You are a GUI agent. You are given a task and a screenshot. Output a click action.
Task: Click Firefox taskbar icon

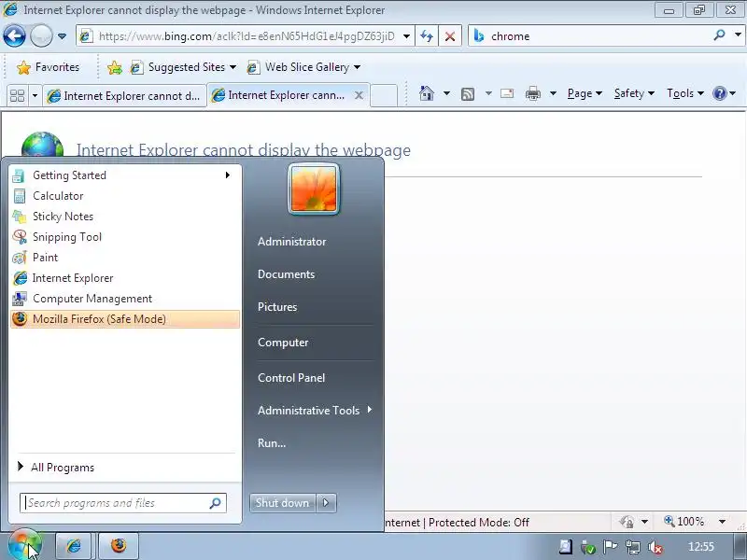tap(119, 546)
